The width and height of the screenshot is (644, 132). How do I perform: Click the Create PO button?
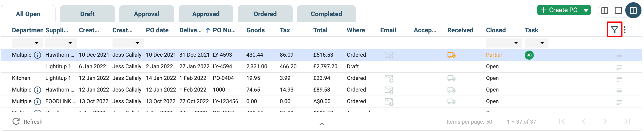point(559,10)
